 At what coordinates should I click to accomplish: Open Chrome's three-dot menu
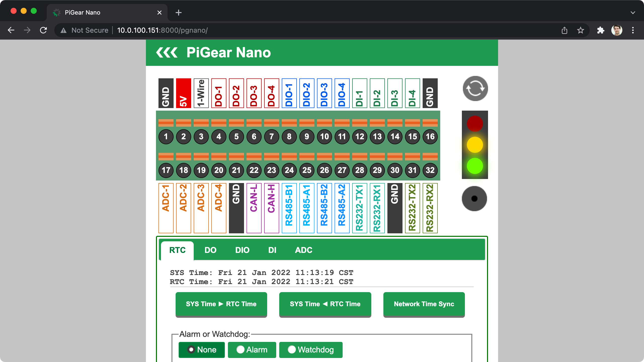pos(633,30)
